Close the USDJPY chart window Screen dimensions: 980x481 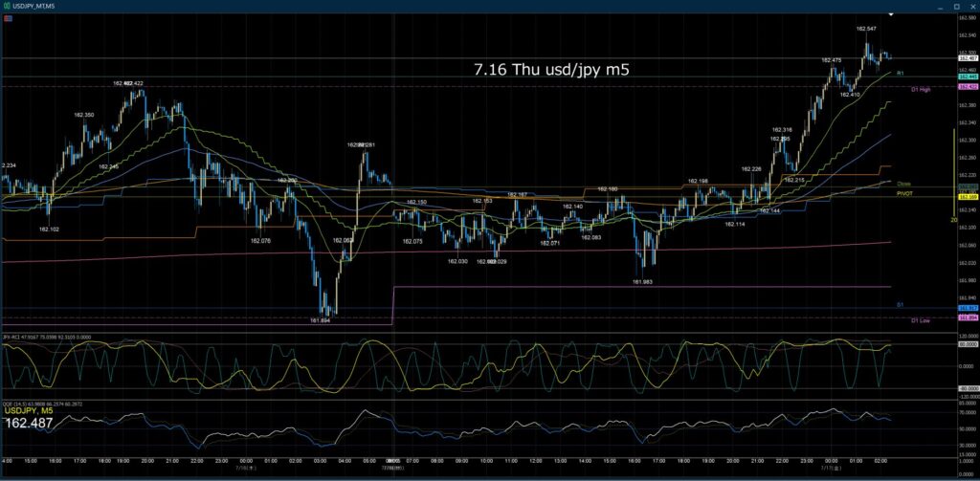pos(972,6)
